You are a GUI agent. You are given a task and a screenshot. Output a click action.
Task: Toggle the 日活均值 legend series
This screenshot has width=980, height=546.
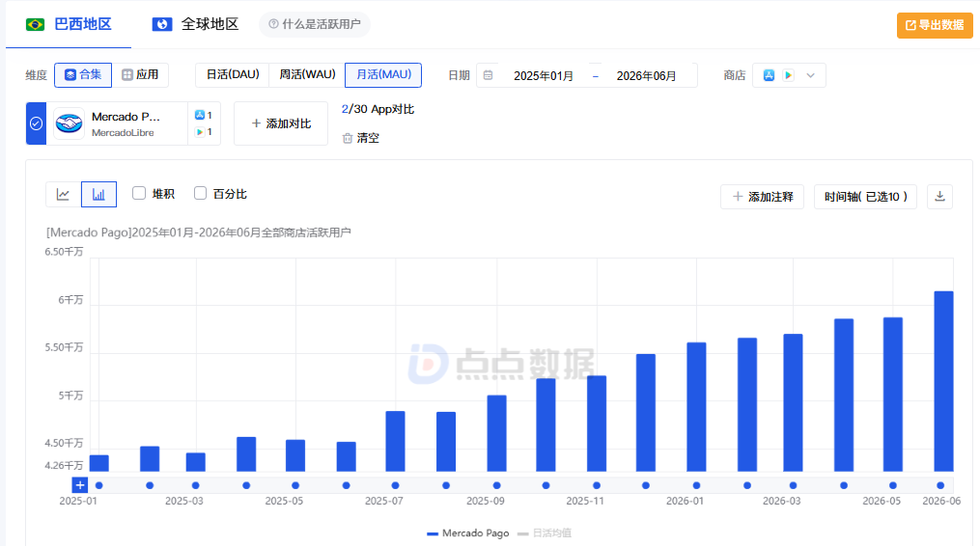click(x=545, y=532)
